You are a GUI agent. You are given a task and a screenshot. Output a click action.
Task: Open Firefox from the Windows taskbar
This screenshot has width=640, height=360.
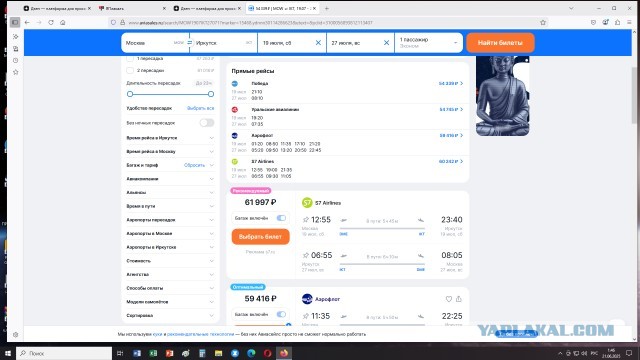(x=284, y=353)
